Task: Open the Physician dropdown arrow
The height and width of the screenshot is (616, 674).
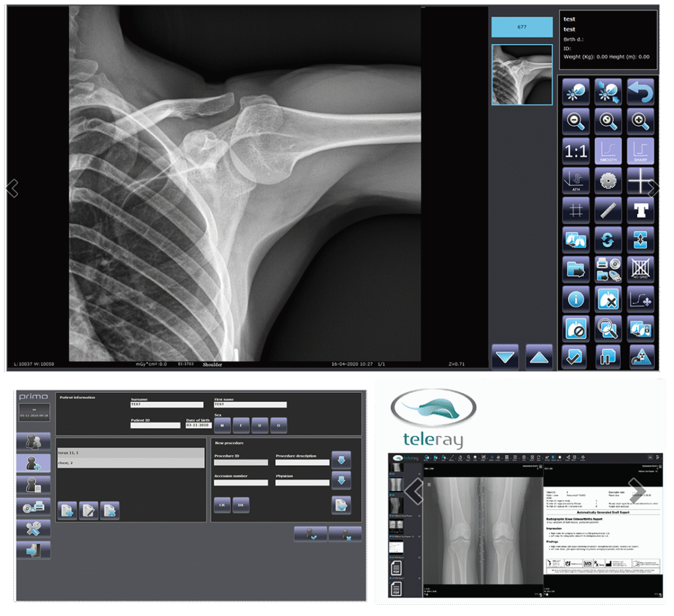Action: tap(341, 481)
